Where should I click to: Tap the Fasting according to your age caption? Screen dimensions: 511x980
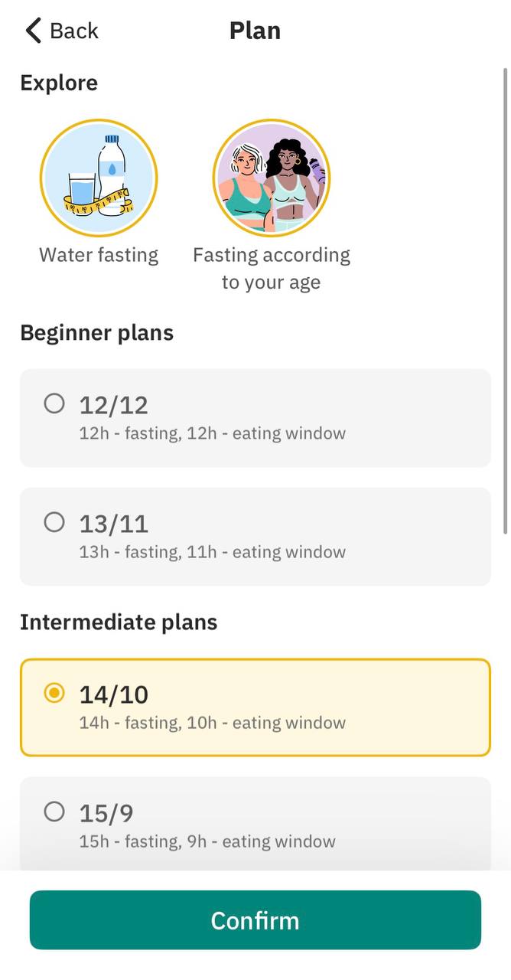272,269
